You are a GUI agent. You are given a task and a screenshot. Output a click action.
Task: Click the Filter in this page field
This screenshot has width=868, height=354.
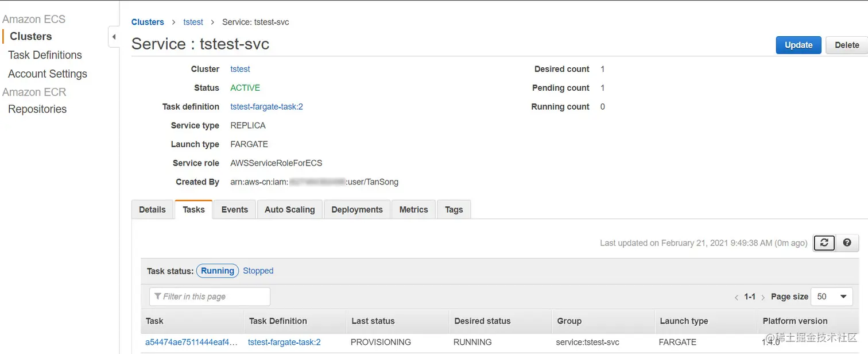click(210, 297)
